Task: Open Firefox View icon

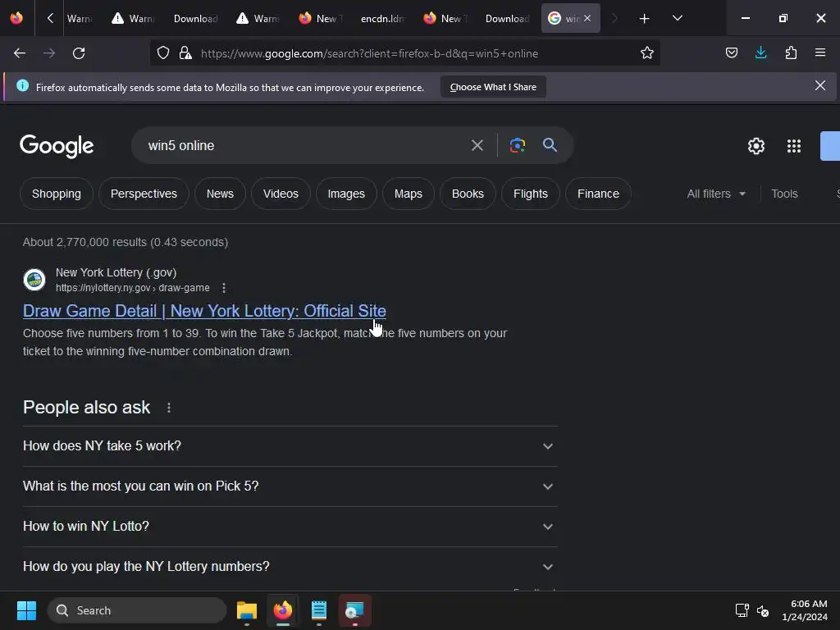Action: coord(16,18)
